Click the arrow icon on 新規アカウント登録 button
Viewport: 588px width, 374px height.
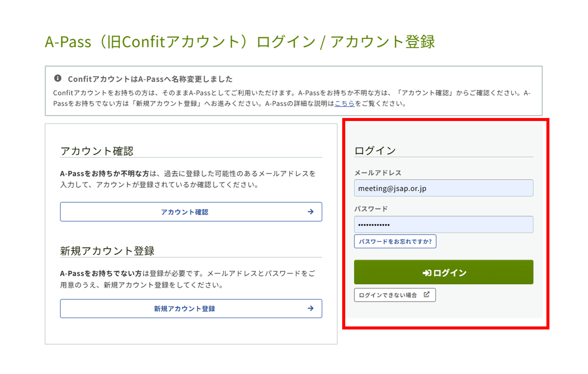coord(310,309)
